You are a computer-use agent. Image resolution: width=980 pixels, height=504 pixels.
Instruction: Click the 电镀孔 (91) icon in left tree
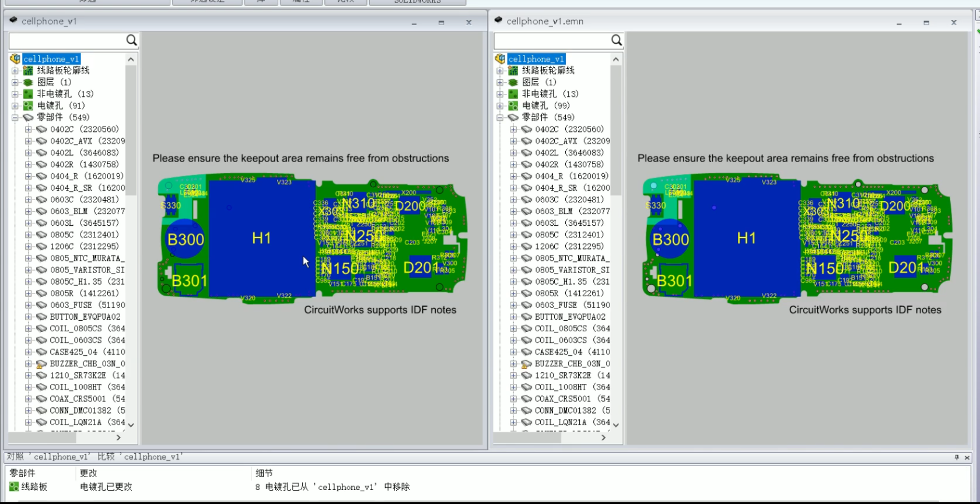28,106
